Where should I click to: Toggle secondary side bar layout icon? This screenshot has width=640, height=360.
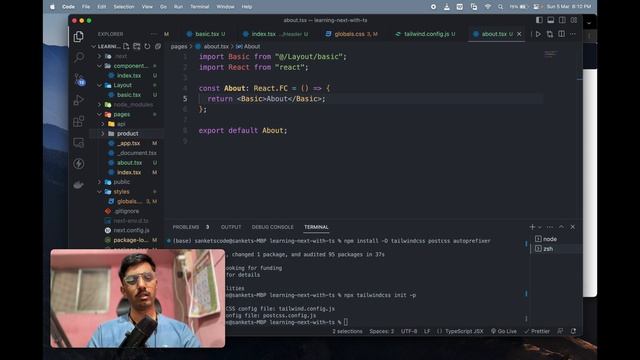click(562, 20)
